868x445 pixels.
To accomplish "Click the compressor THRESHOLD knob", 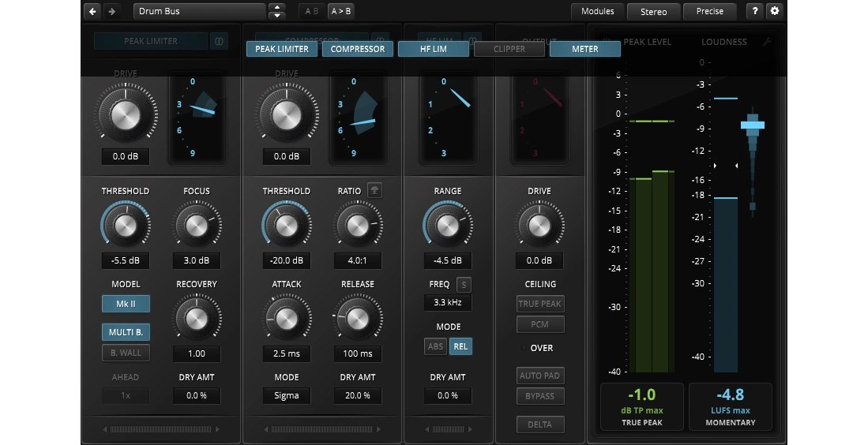I will [x=287, y=225].
